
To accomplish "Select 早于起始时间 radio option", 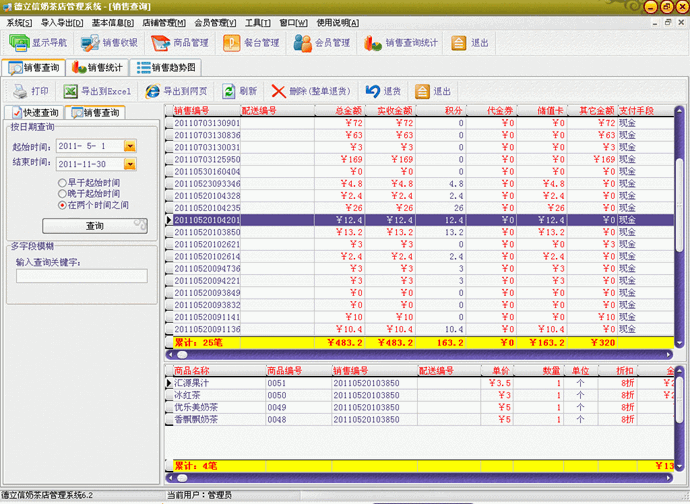I will pyautogui.click(x=62, y=183).
